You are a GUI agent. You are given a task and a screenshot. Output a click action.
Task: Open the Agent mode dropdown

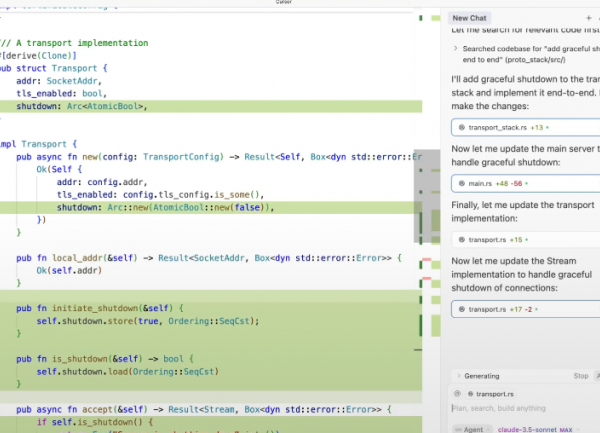tap(471, 429)
